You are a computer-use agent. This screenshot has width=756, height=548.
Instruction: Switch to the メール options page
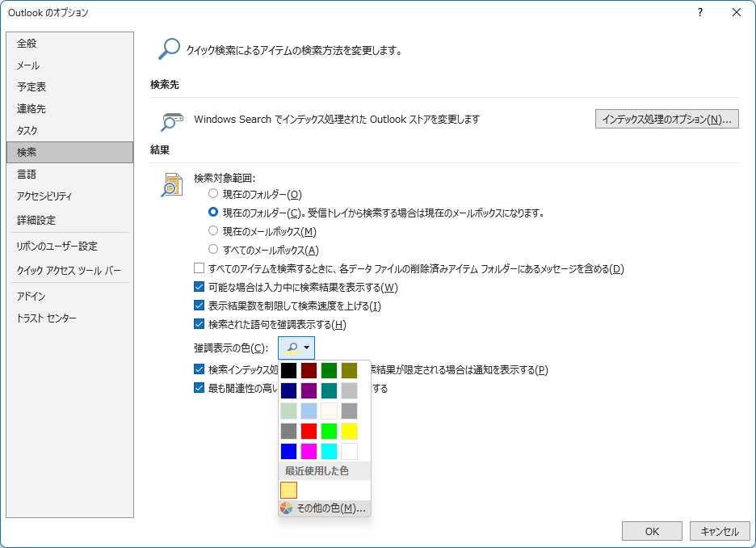tap(70, 65)
